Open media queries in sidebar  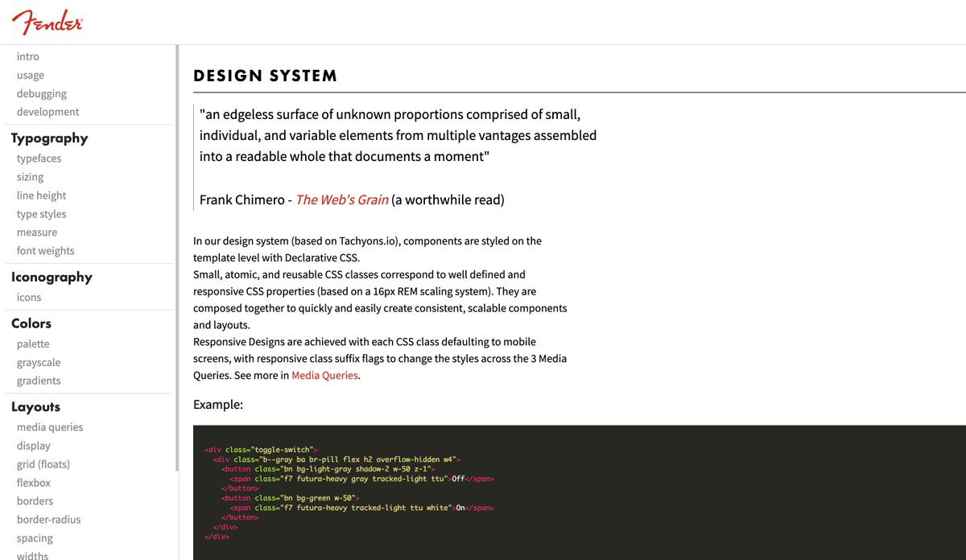[x=50, y=428]
